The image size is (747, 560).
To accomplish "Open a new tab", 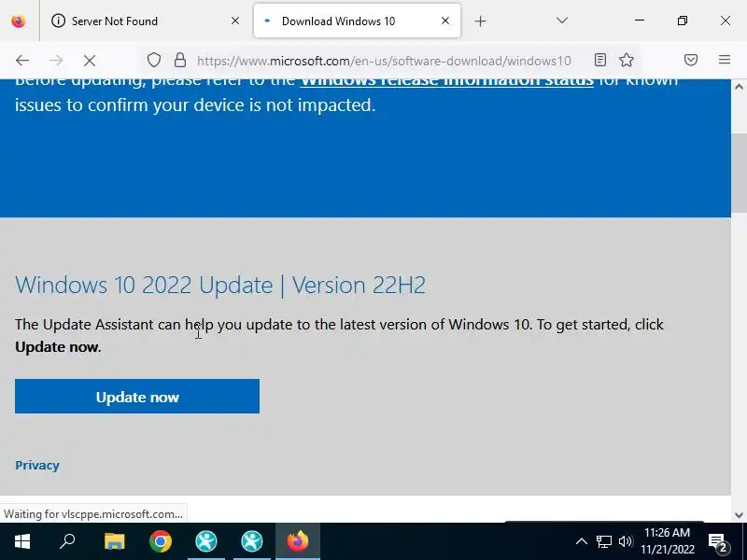I will click(480, 21).
